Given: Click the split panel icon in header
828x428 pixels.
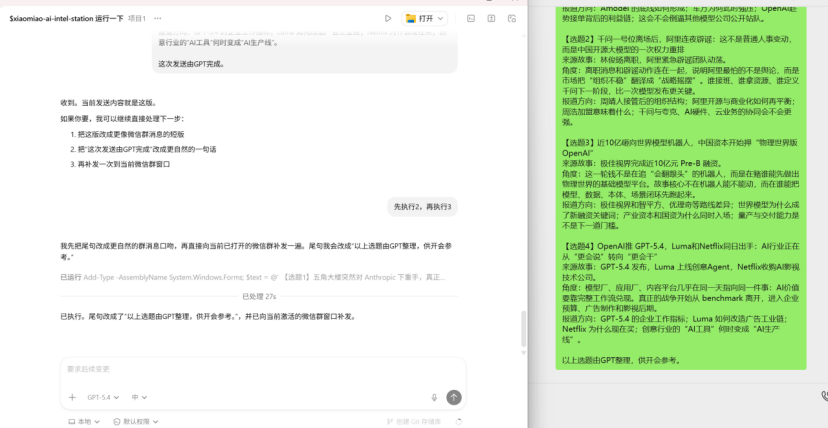Looking at the screenshot, I should 490,18.
